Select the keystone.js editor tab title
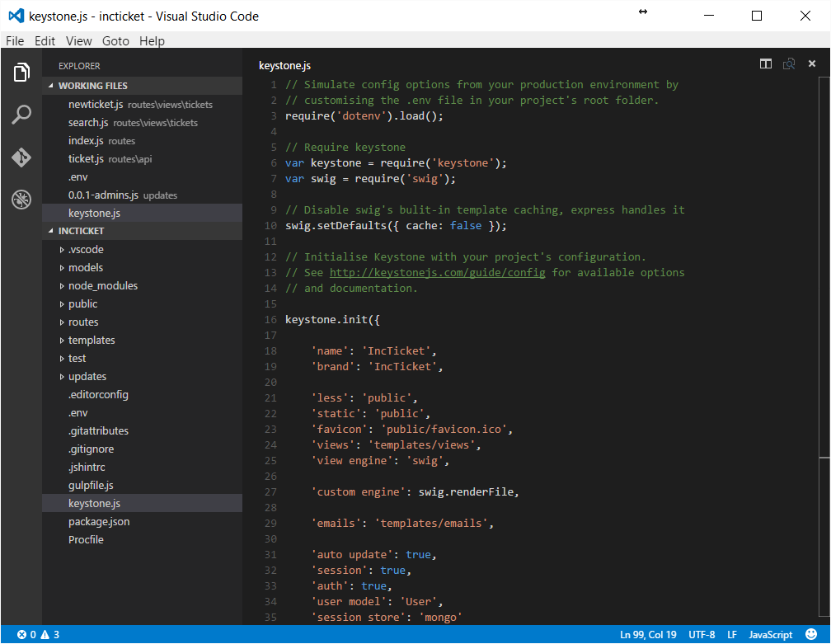 click(284, 65)
